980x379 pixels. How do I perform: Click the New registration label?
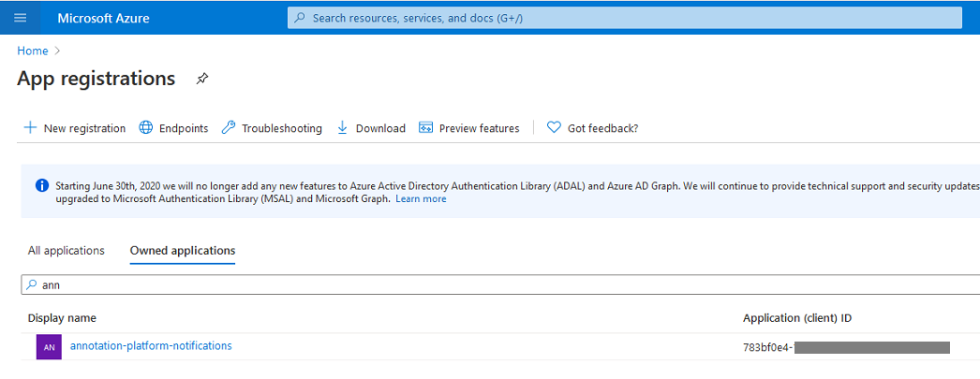(84, 128)
